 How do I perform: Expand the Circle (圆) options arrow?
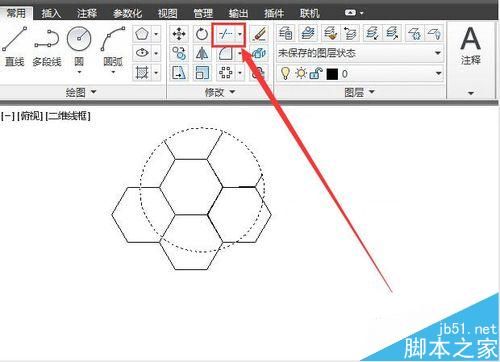[x=79, y=72]
